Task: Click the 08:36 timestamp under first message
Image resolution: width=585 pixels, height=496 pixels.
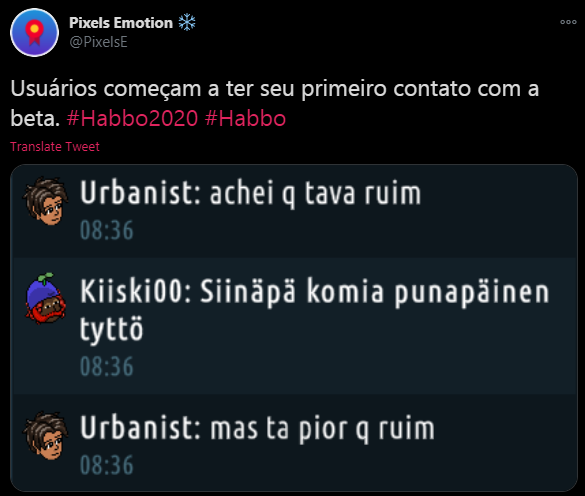Action: [106, 230]
